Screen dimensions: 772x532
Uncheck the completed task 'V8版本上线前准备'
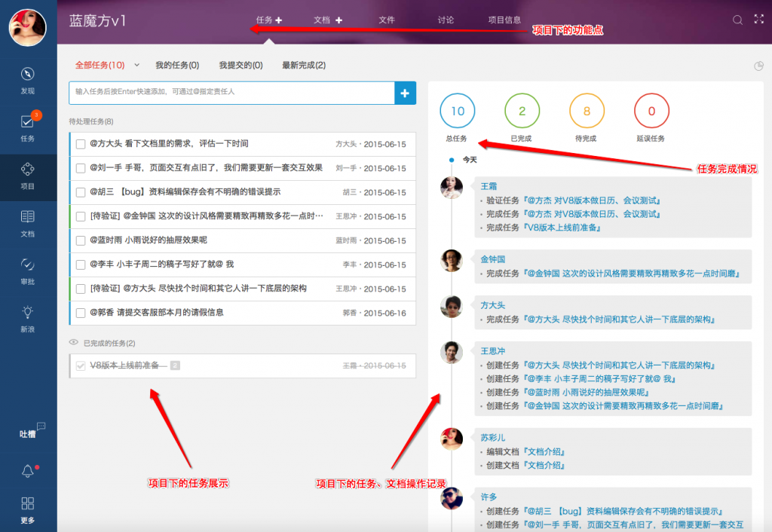point(81,365)
